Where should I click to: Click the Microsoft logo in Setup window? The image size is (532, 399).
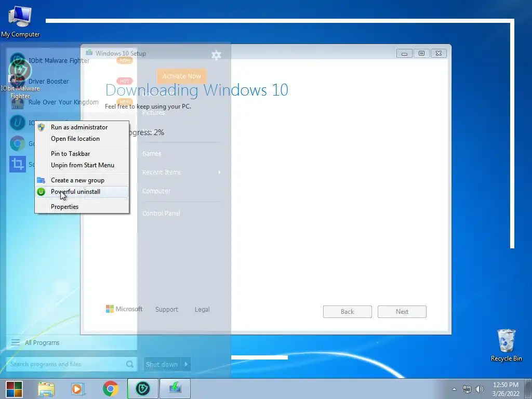click(x=124, y=309)
